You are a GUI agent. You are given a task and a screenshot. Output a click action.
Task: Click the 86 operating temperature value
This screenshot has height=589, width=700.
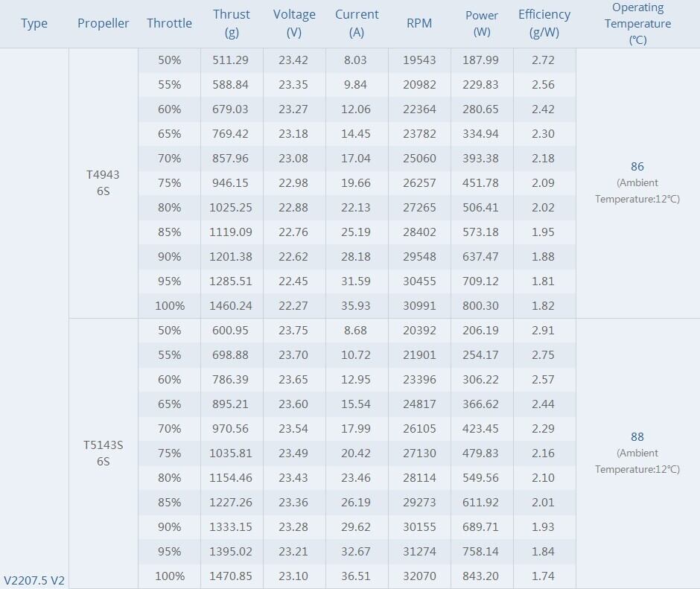[637, 167]
